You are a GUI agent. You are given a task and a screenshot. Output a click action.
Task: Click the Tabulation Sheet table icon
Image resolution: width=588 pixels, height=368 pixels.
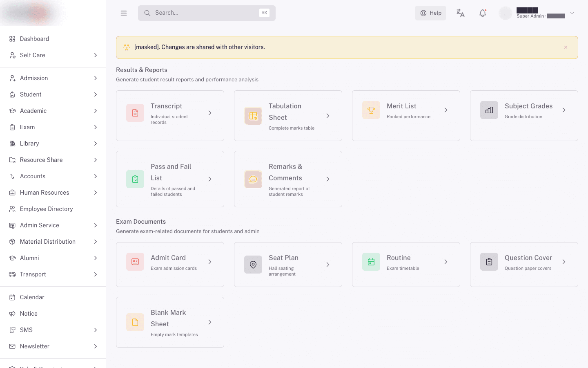[x=253, y=116]
